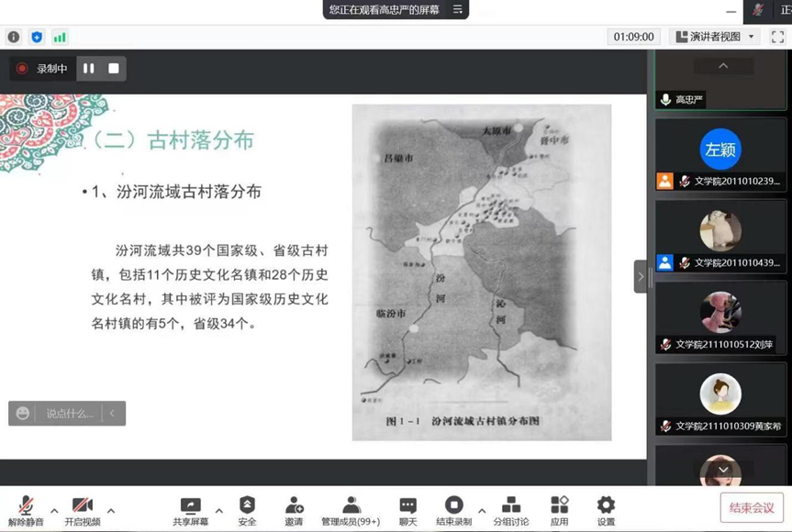Pause the ongoing recording
Viewport: 792px width, 532px height.
pyautogui.click(x=88, y=68)
